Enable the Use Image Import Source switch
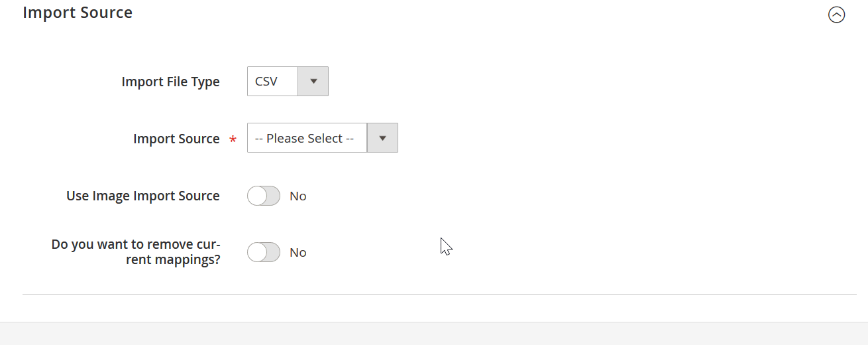868x345 pixels. 264,196
